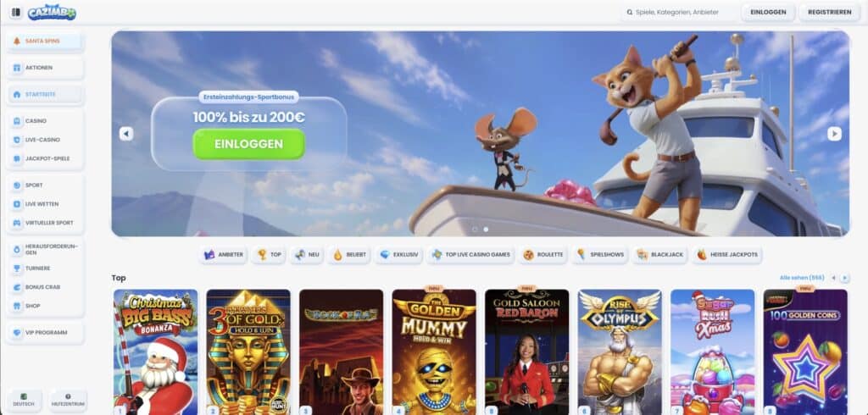The image size is (868, 415).
Task: Toggle the sidebar collapse icon beside logo
Action: coord(15,12)
